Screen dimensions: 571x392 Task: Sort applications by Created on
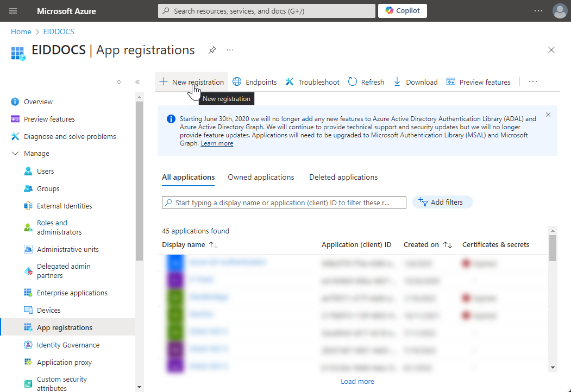pos(448,245)
